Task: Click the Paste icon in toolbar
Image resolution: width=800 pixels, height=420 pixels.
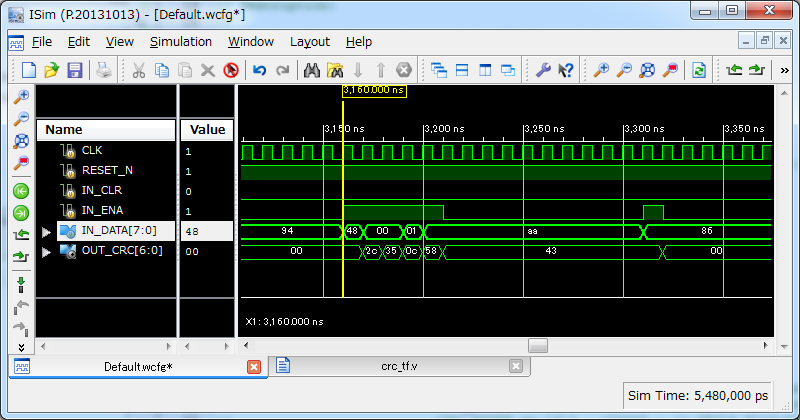Action: [185, 70]
